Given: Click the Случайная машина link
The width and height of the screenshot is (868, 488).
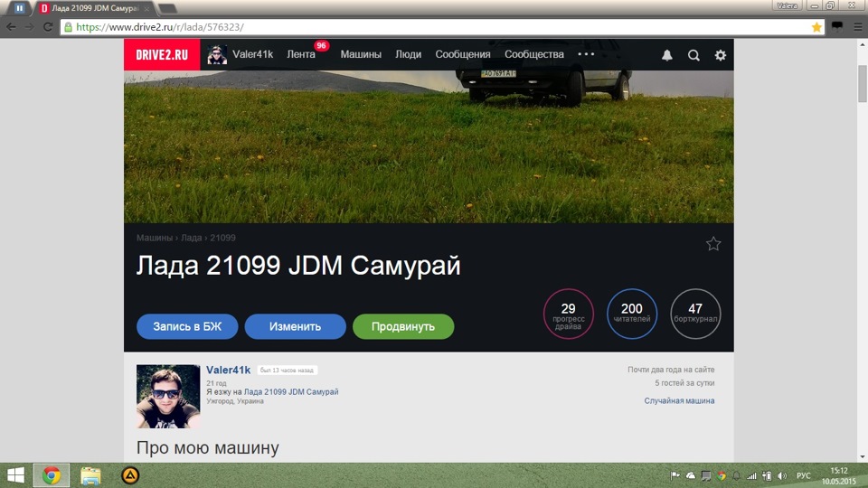Looking at the screenshot, I should [x=679, y=400].
